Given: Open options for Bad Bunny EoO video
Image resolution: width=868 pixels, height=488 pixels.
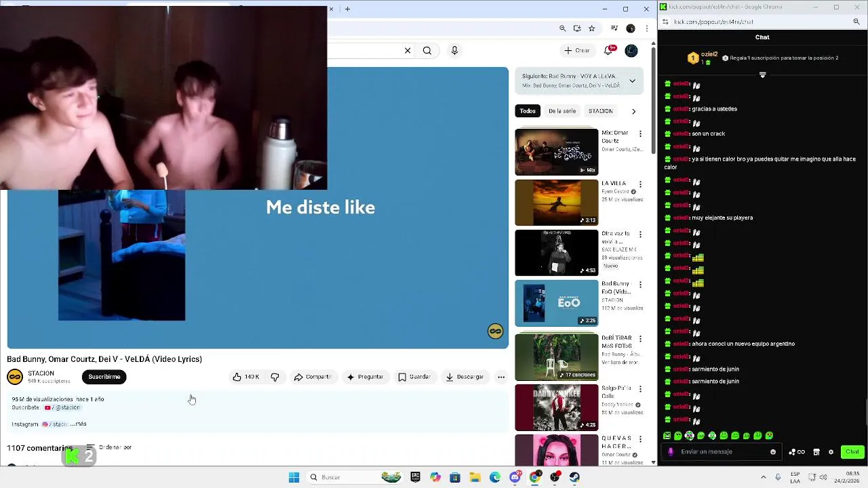Looking at the screenshot, I should point(640,284).
